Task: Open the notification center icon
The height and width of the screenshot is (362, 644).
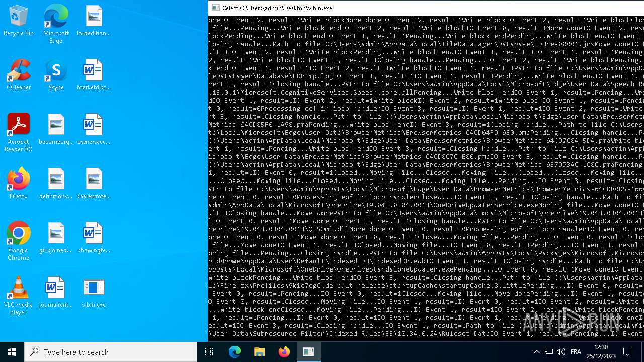Action: click(x=627, y=352)
